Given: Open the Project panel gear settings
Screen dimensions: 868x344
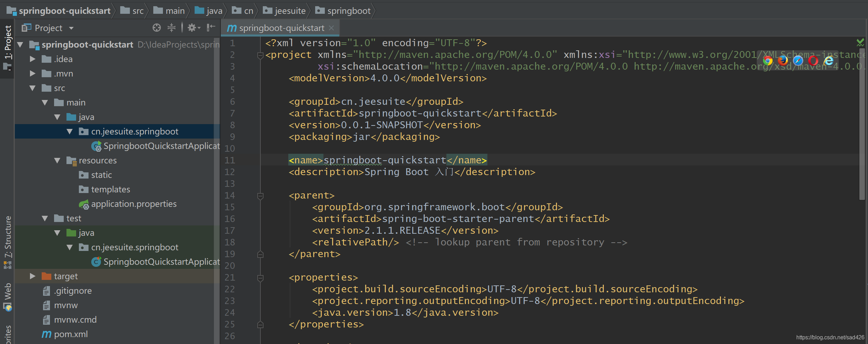Looking at the screenshot, I should click(194, 28).
